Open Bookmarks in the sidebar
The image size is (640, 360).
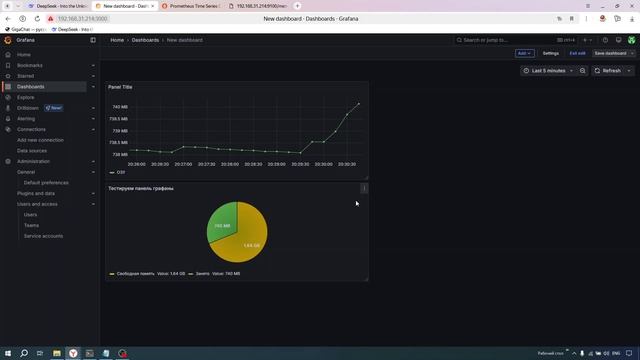click(x=29, y=65)
